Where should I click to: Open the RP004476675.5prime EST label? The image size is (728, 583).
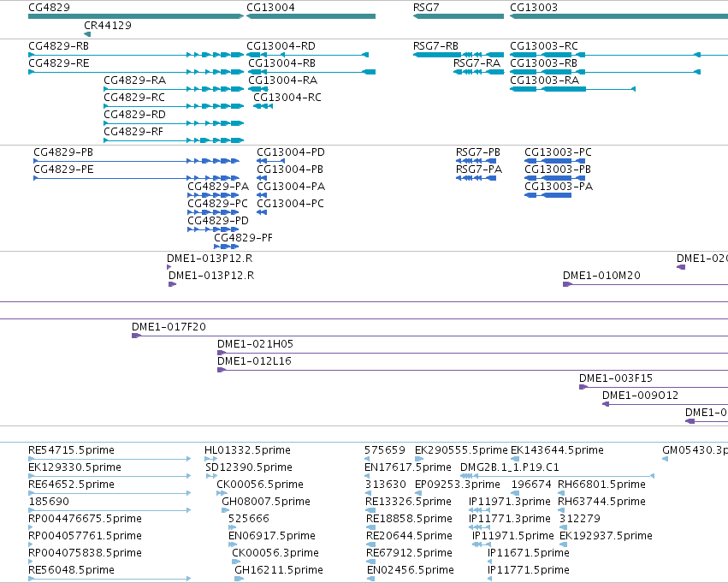[85, 520]
